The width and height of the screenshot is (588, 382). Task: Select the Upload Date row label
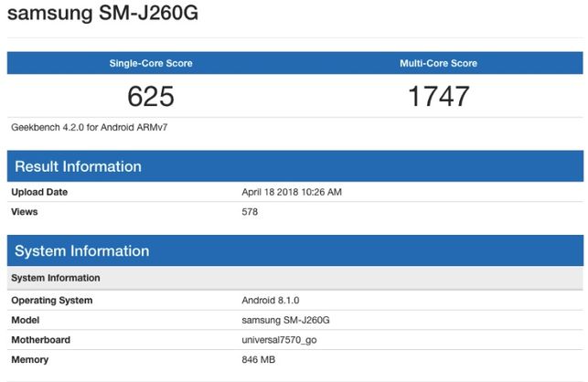pos(39,192)
